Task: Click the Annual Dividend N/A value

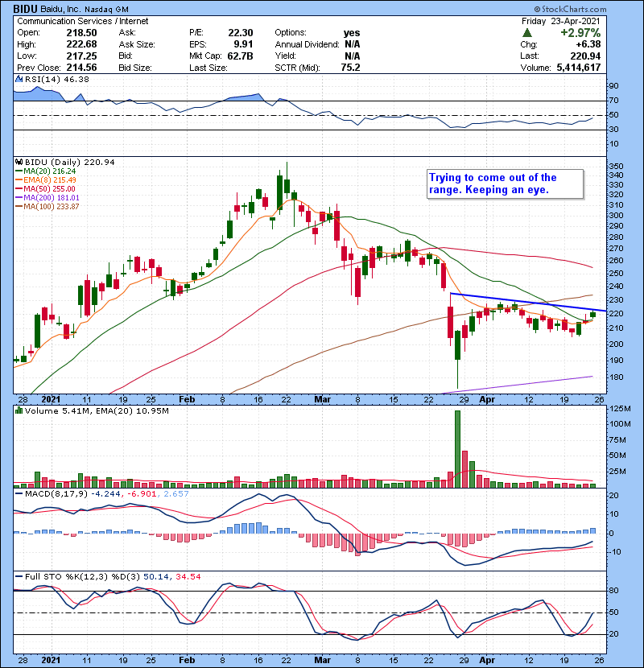Action: [x=353, y=44]
